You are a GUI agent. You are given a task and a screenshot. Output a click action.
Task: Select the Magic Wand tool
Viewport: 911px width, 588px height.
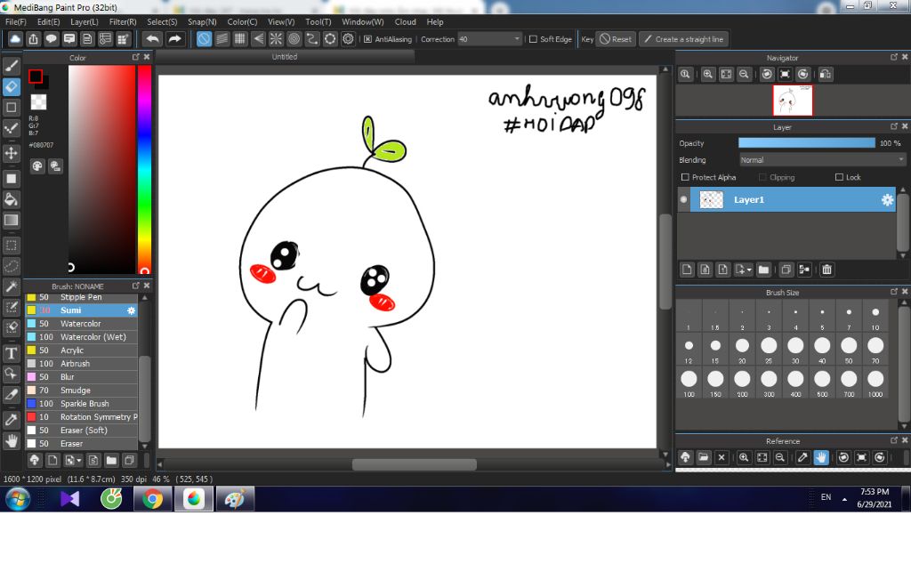point(11,286)
